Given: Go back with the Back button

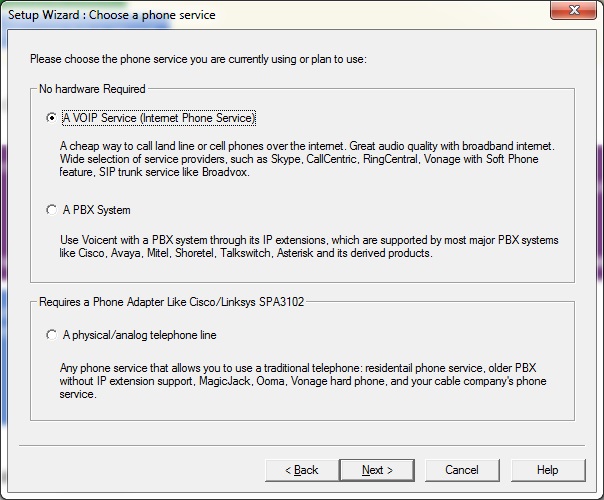Looking at the screenshot, I should 301,470.
